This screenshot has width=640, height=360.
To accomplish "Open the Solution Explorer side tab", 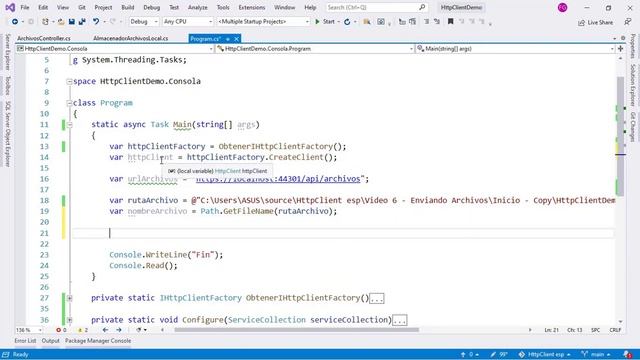I will [633, 85].
